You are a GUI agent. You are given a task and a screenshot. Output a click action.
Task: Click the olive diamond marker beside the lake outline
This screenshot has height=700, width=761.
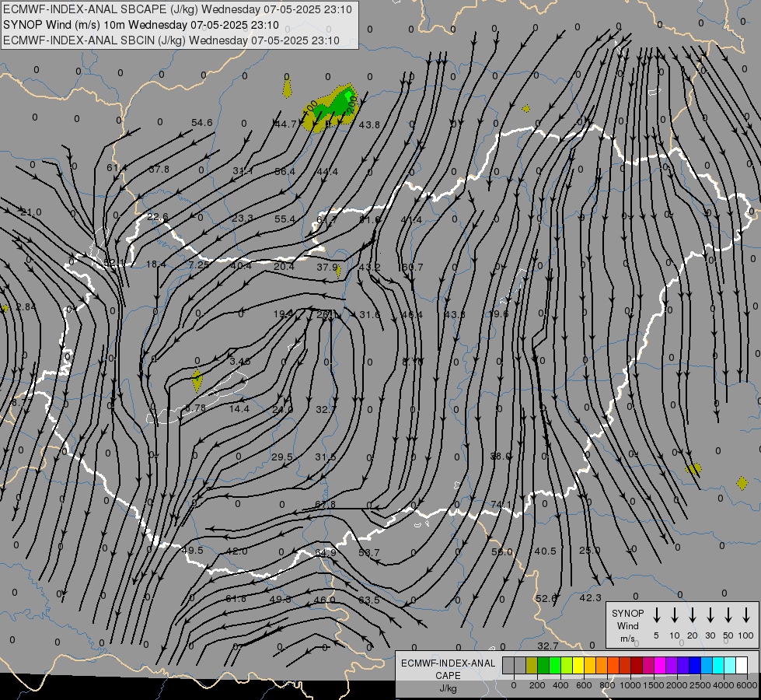pyautogui.click(x=197, y=381)
